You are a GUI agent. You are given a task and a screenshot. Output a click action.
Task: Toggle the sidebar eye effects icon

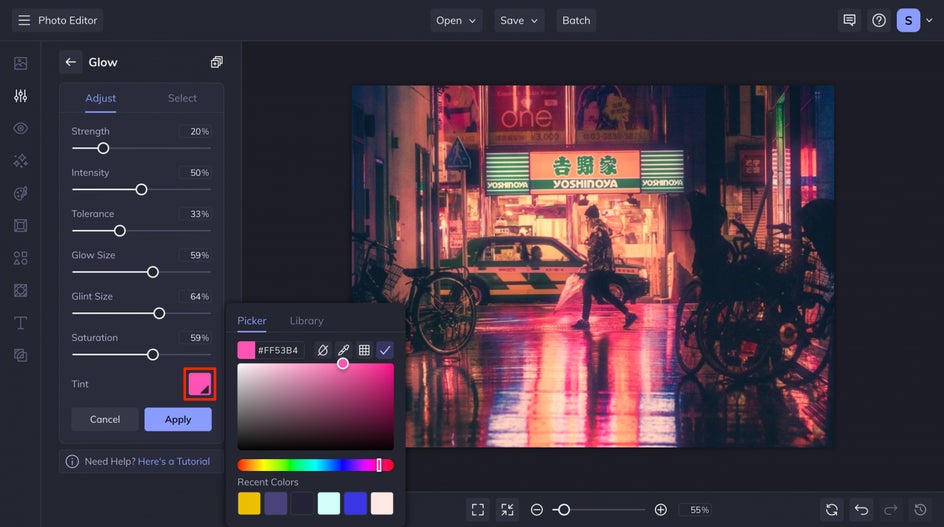tap(20, 128)
